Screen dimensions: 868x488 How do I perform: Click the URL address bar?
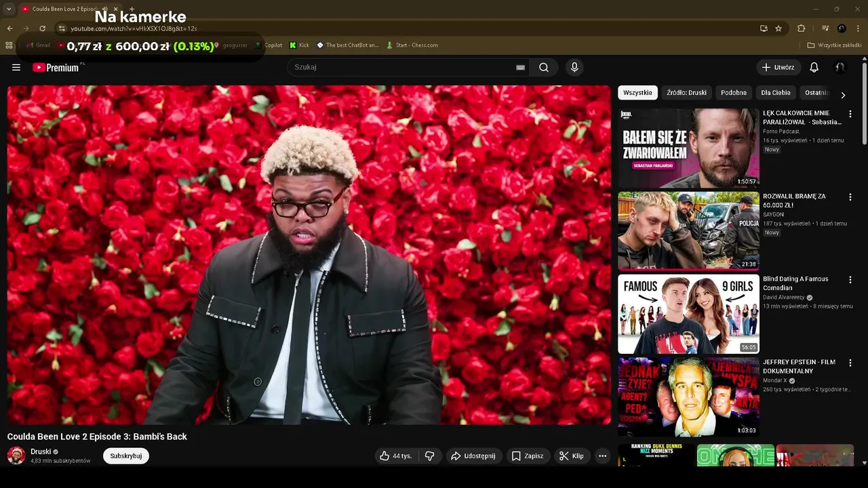point(407,28)
